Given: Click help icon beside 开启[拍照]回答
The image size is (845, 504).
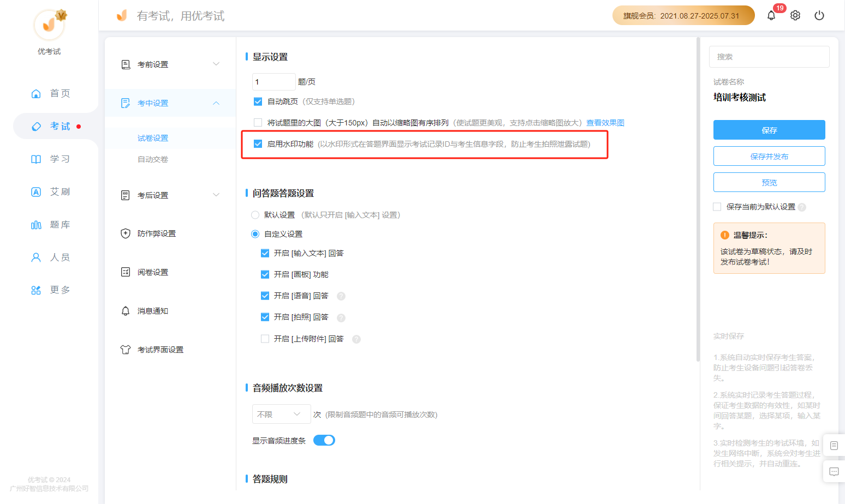Looking at the screenshot, I should click(341, 317).
